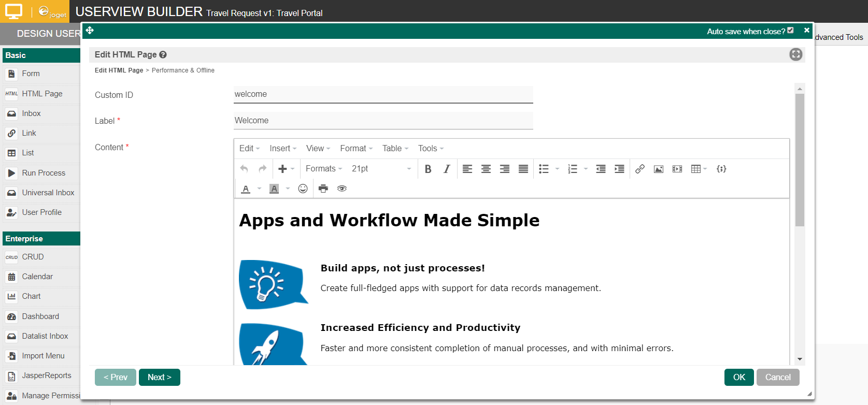Click the Bold formatting icon
The width and height of the screenshot is (868, 405).
click(428, 169)
